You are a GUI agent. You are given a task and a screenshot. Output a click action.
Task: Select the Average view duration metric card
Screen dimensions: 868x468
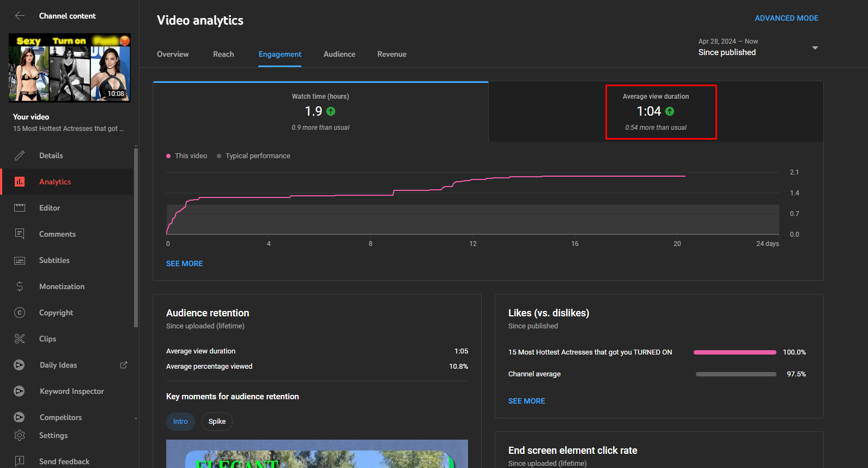(x=656, y=112)
